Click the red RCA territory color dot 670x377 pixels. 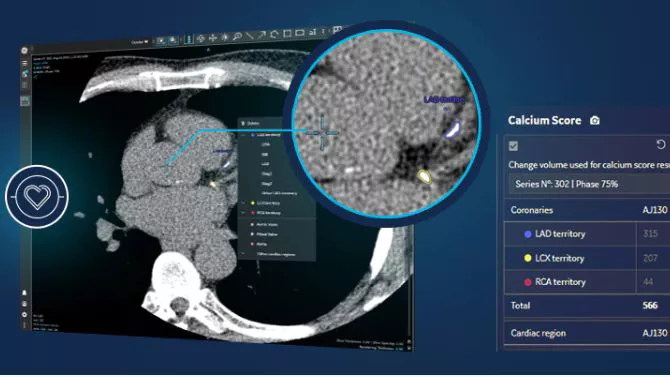[528, 282]
